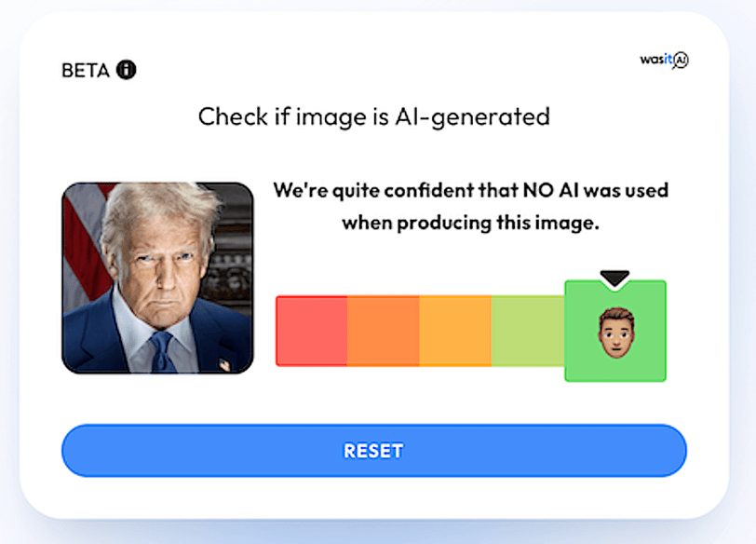Image resolution: width=756 pixels, height=544 pixels.
Task: Click the 'wasit' text in the logo
Action: point(655,60)
